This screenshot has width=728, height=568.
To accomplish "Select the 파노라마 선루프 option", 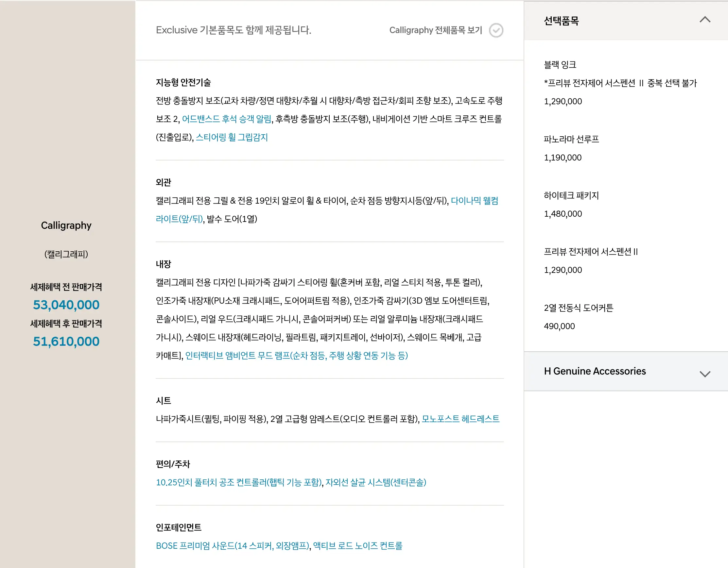I will click(x=571, y=139).
